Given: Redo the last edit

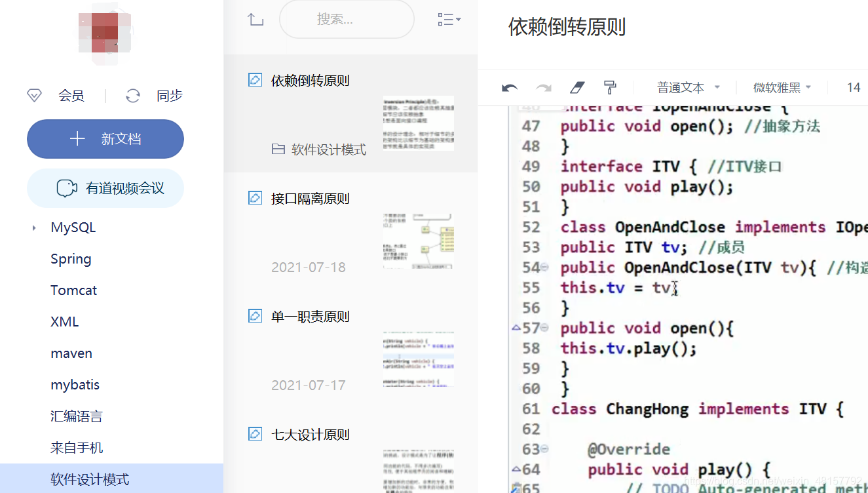Looking at the screenshot, I should [x=544, y=87].
